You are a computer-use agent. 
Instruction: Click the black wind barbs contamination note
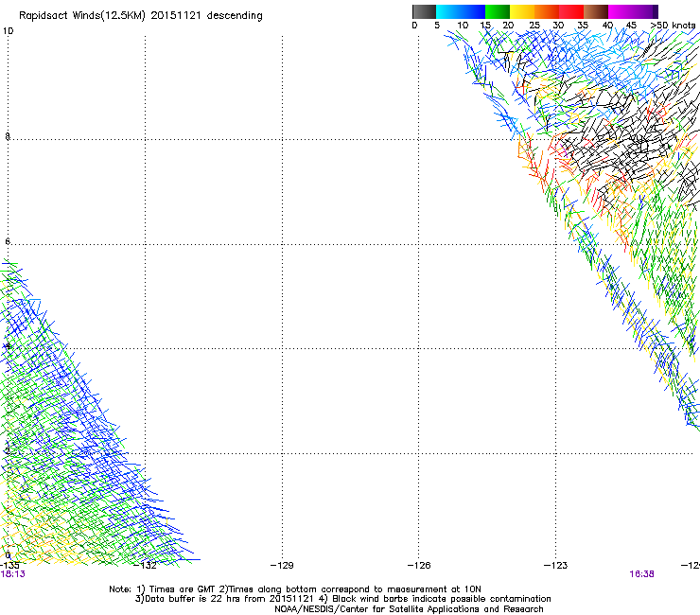(436, 599)
